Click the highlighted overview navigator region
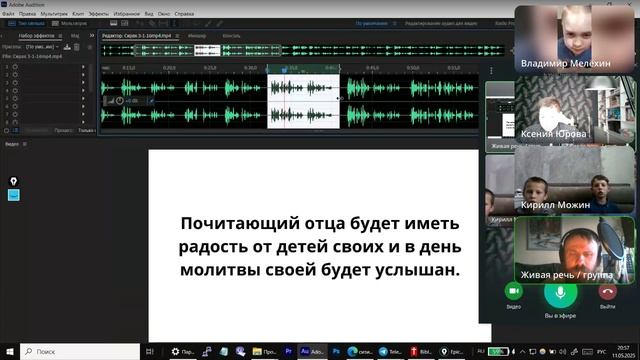Viewport: 640px width, 360px height. click(x=207, y=51)
